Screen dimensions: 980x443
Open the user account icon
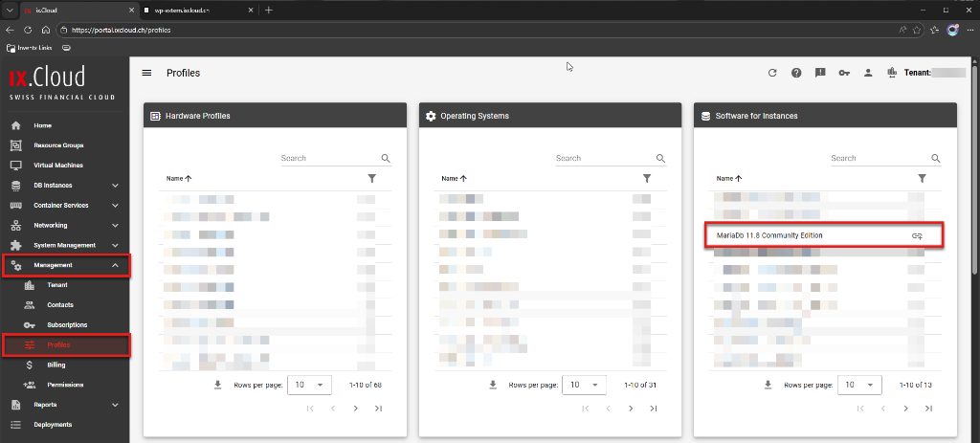868,73
